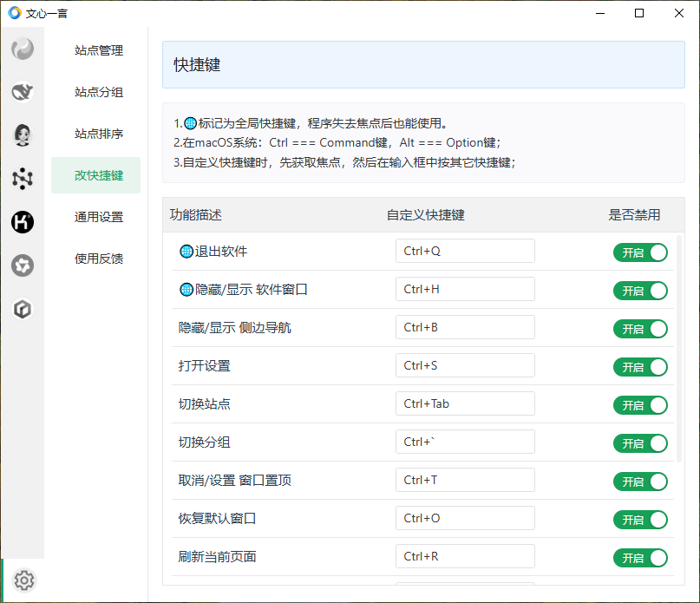
Task: Focus the Ctrl+Q shortcut input box
Action: tap(465, 251)
